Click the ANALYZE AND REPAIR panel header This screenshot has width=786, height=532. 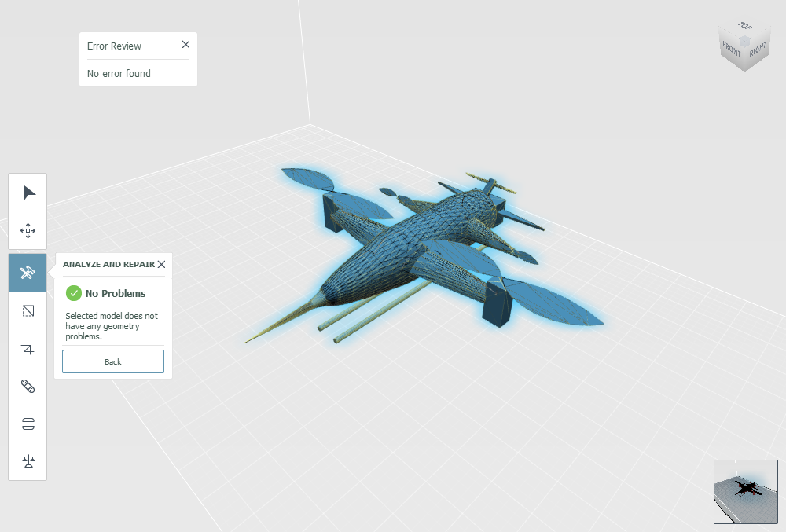(108, 264)
